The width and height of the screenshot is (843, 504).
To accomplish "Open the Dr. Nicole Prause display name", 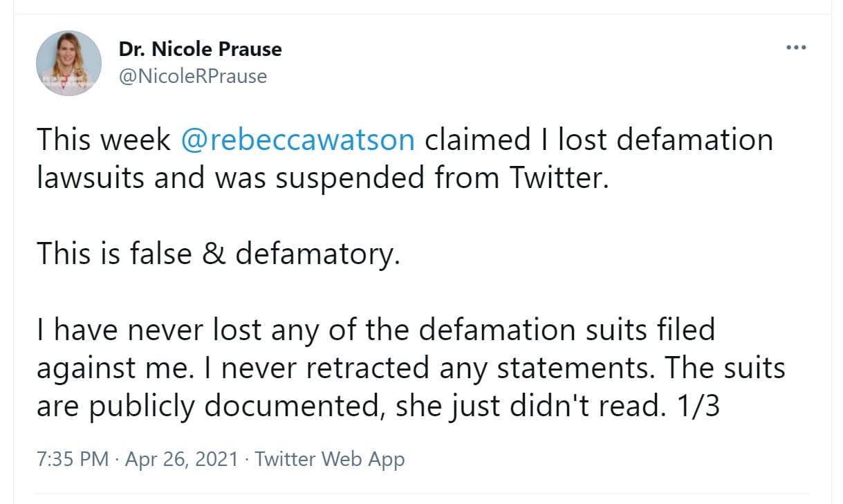I will coord(201,50).
